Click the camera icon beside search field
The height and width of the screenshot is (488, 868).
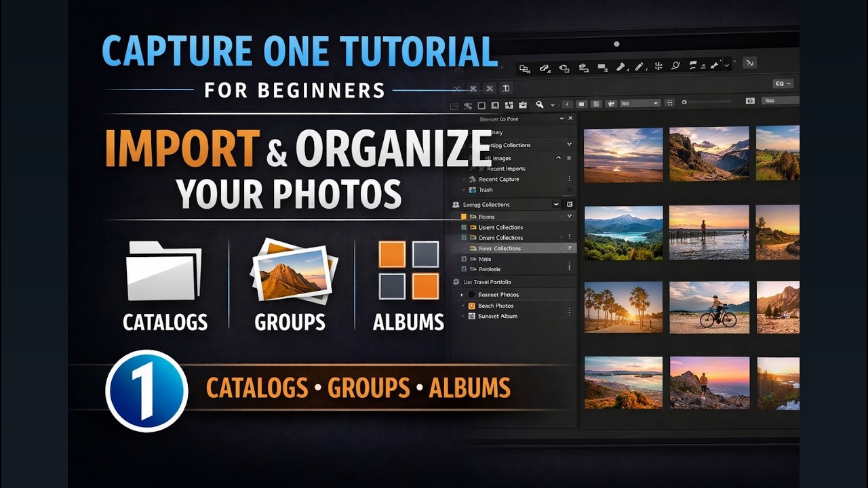click(750, 101)
